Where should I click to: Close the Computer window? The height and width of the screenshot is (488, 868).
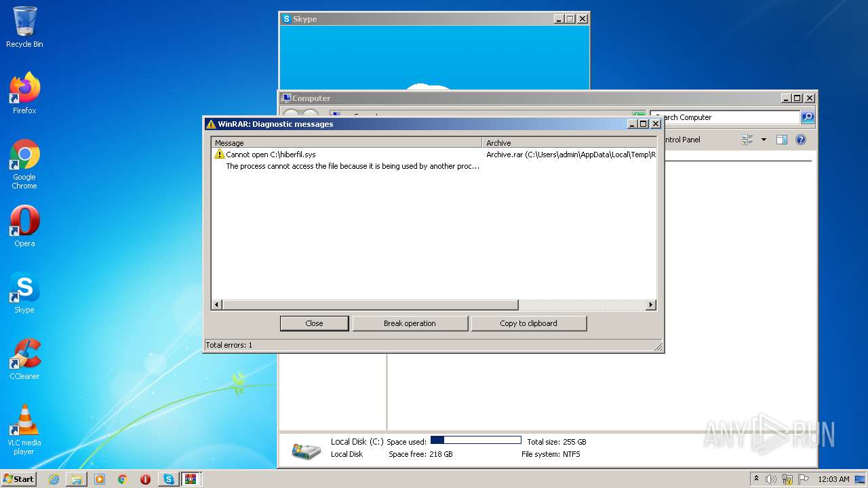click(809, 98)
